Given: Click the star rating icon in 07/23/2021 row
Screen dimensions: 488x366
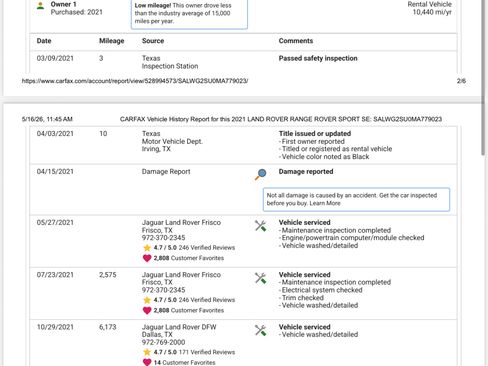Looking at the screenshot, I should pyautogui.click(x=147, y=300).
